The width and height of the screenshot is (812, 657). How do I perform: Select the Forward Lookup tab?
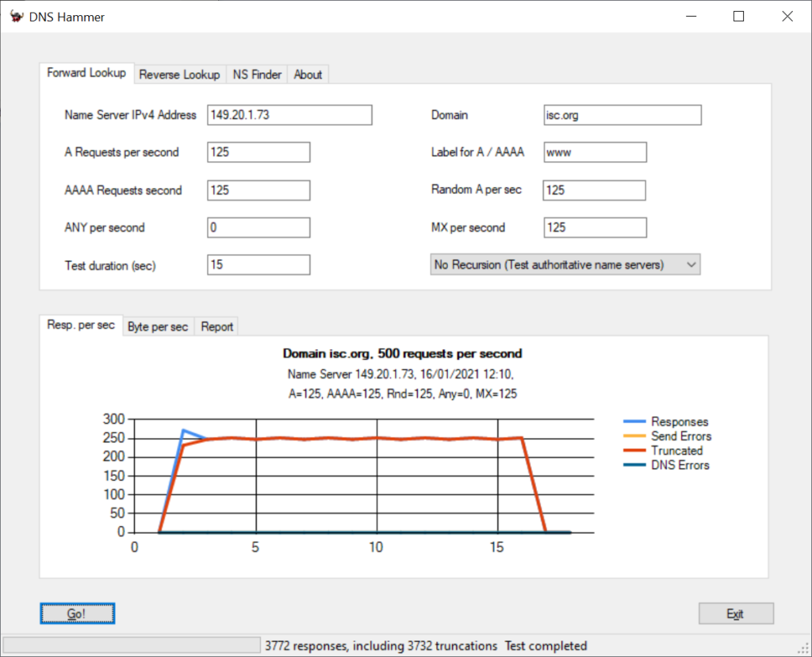coord(86,73)
